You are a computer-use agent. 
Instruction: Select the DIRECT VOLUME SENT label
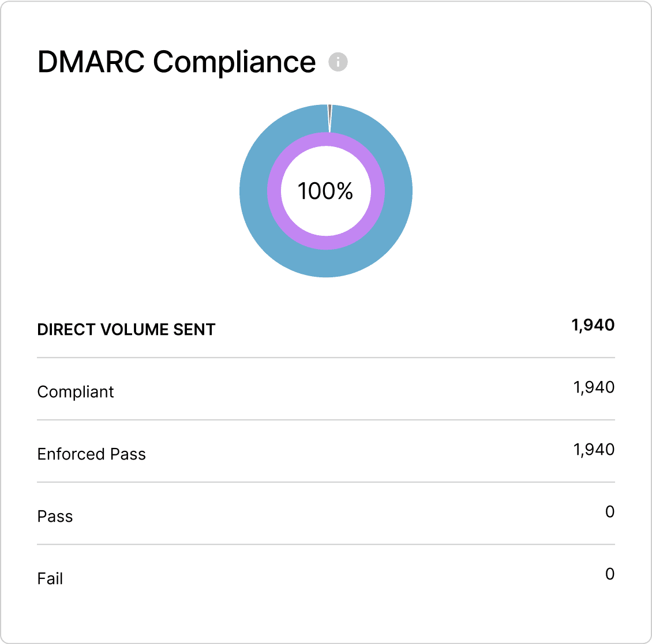pyautogui.click(x=126, y=330)
